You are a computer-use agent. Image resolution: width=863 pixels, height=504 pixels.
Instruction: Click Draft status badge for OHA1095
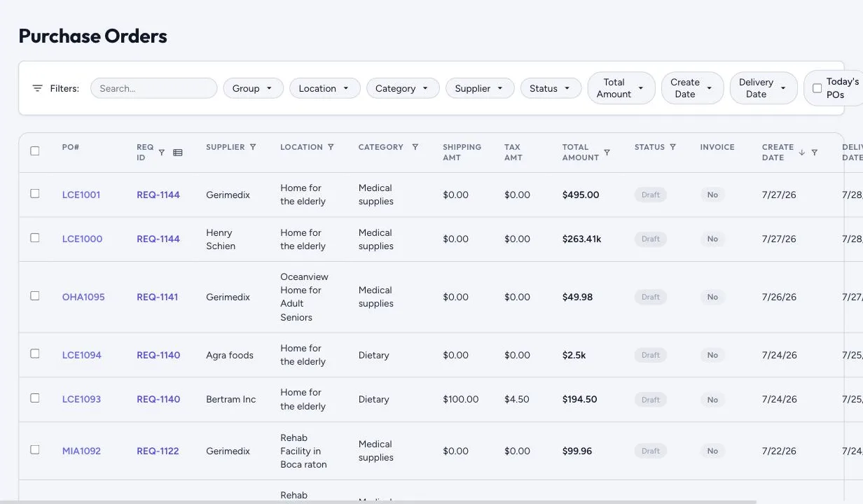point(651,297)
